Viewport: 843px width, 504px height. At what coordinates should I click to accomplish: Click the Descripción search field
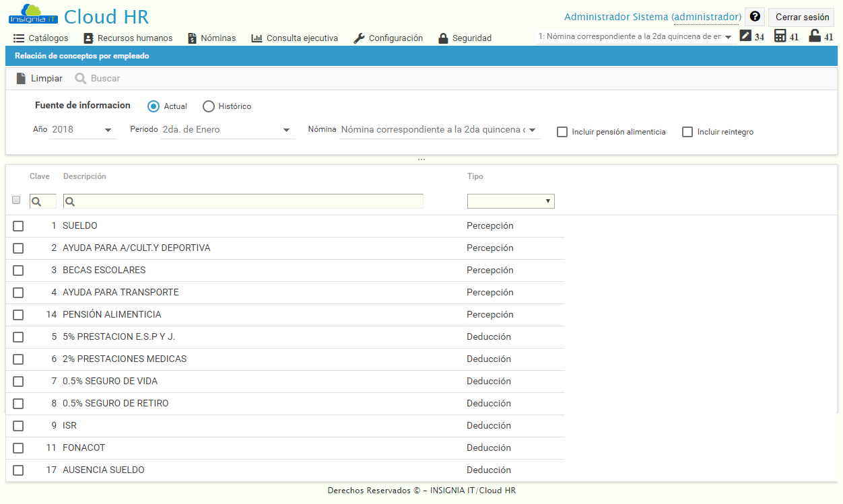(x=242, y=201)
